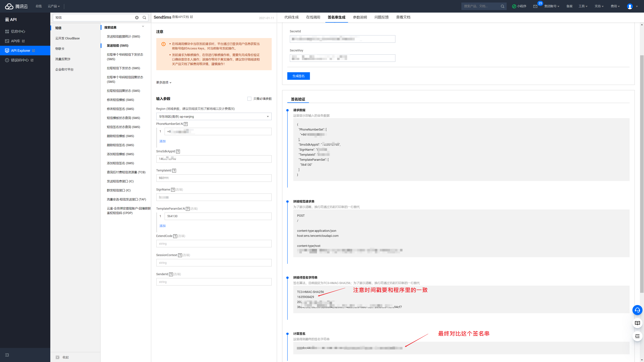Click the SecretId input field
Viewport: 644px width, 362px height.
coord(342,39)
